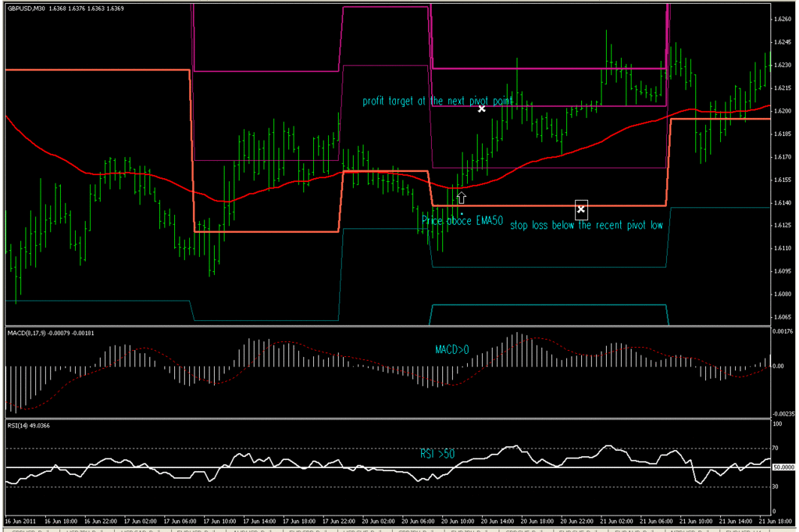Click '20 Jun 18:00' on the time axis
The width and height of the screenshot is (799, 532).
(x=537, y=521)
